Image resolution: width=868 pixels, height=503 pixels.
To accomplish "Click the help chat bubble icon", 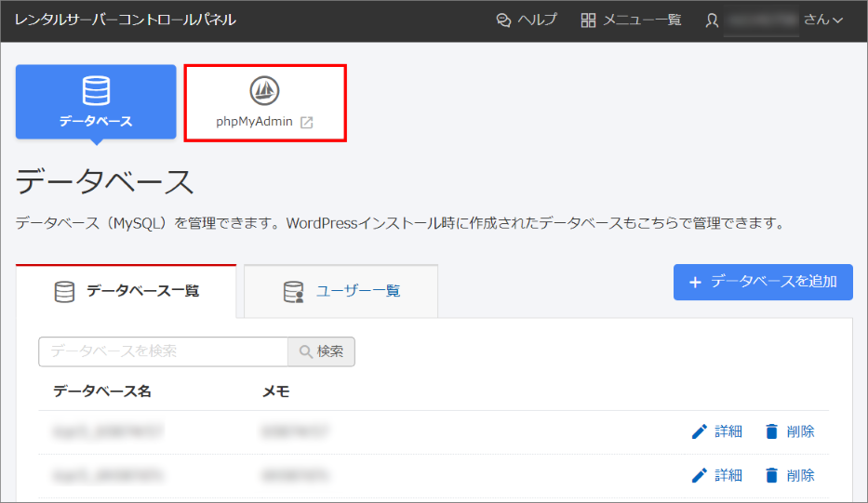I will pos(503,20).
